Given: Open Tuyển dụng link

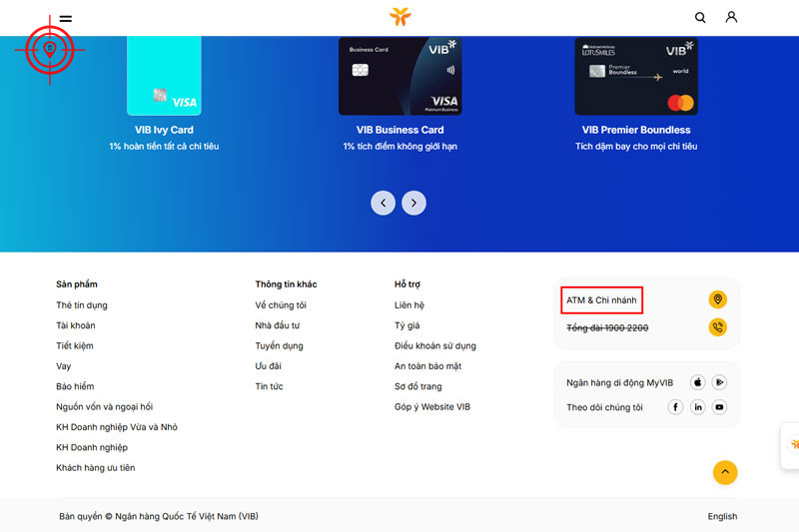Looking at the screenshot, I should click(x=280, y=345).
